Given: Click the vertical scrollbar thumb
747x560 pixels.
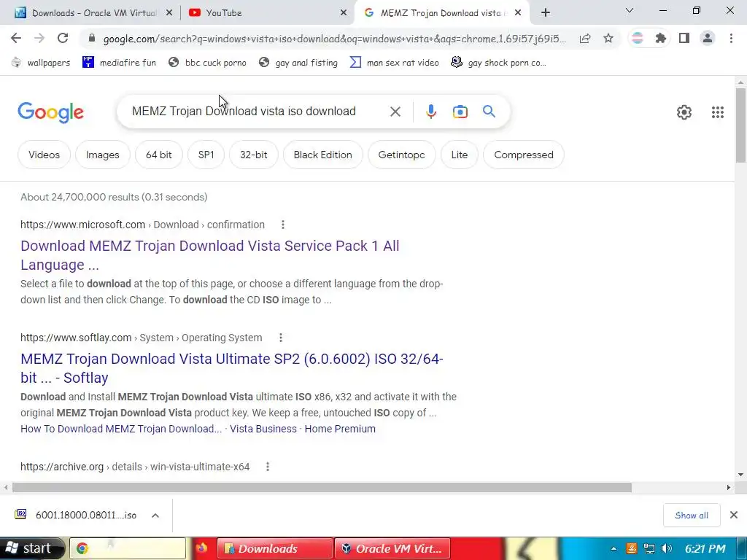Looking at the screenshot, I should (741, 125).
